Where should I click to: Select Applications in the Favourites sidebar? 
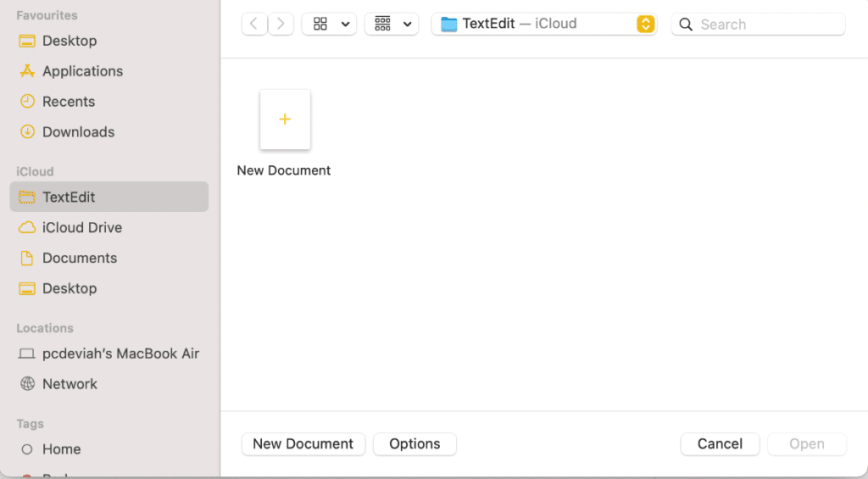82,71
